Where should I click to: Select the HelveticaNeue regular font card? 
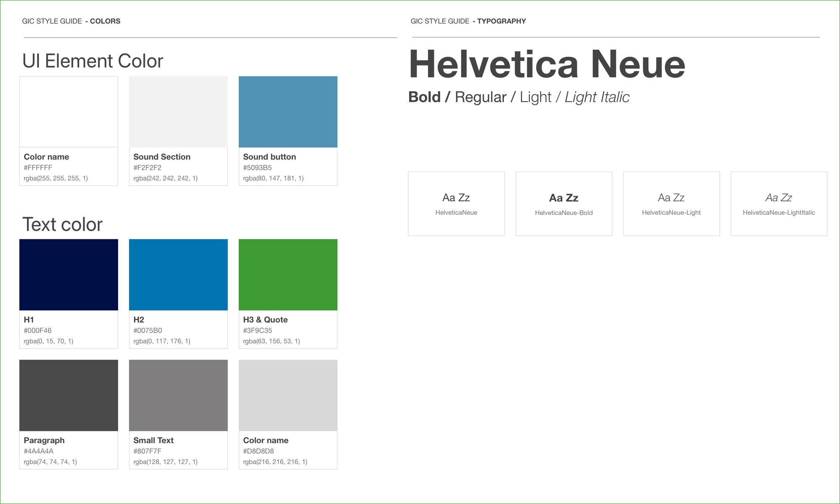coord(456,203)
